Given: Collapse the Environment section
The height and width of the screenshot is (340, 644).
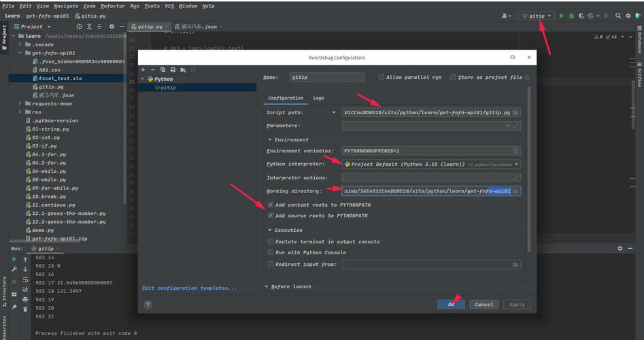Looking at the screenshot, I should tap(269, 139).
